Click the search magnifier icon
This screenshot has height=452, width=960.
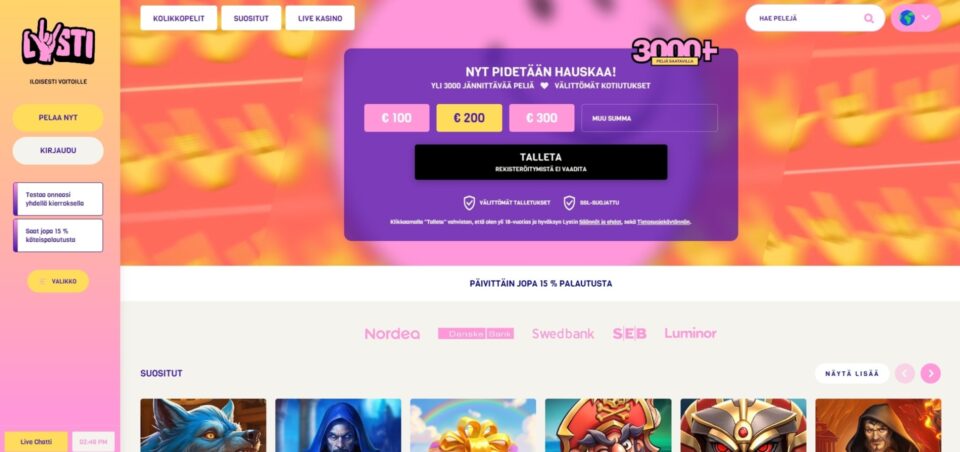point(869,18)
